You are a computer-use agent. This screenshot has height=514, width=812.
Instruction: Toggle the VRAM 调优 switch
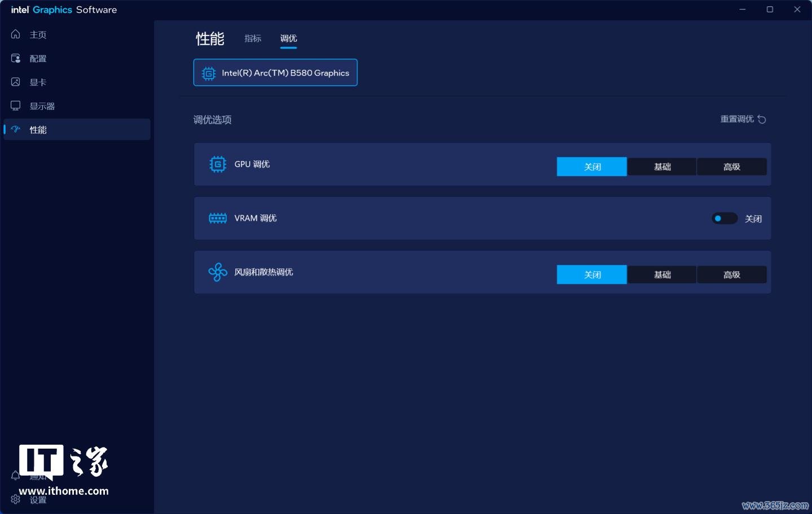coord(725,218)
